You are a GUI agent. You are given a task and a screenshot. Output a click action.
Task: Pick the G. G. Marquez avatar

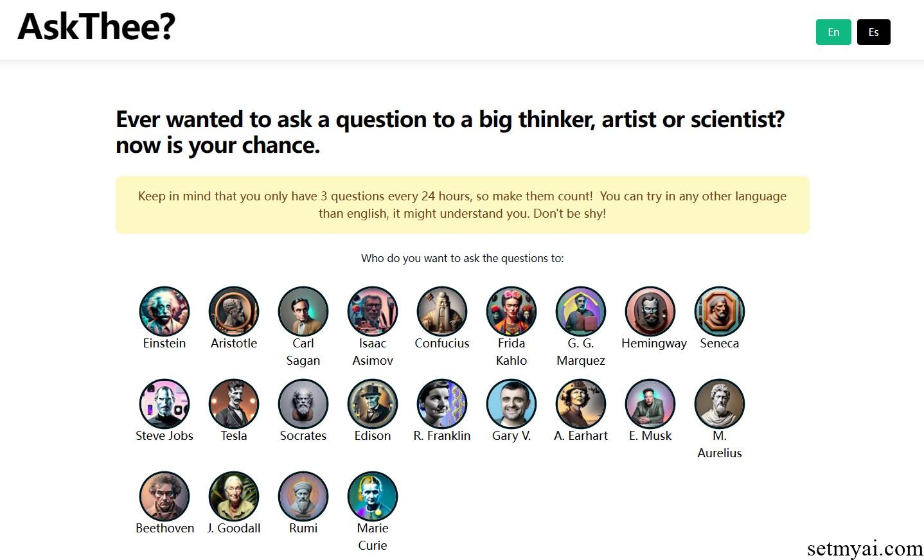(581, 311)
